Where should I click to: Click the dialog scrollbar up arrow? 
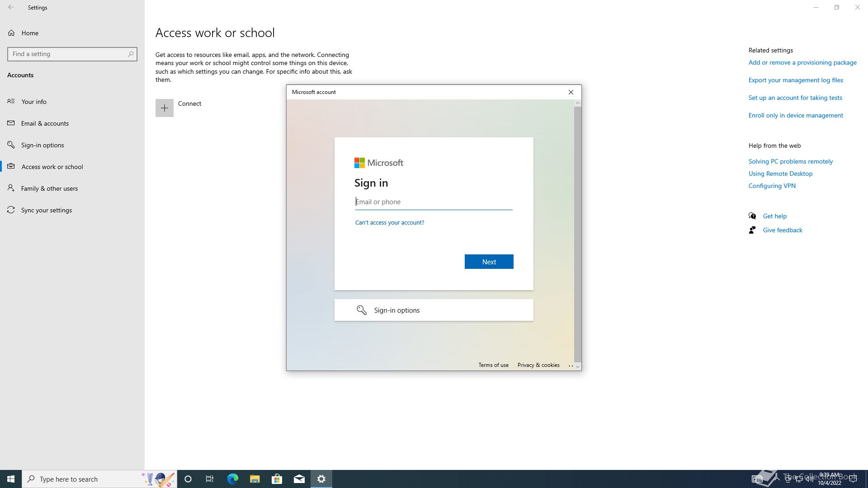(577, 103)
